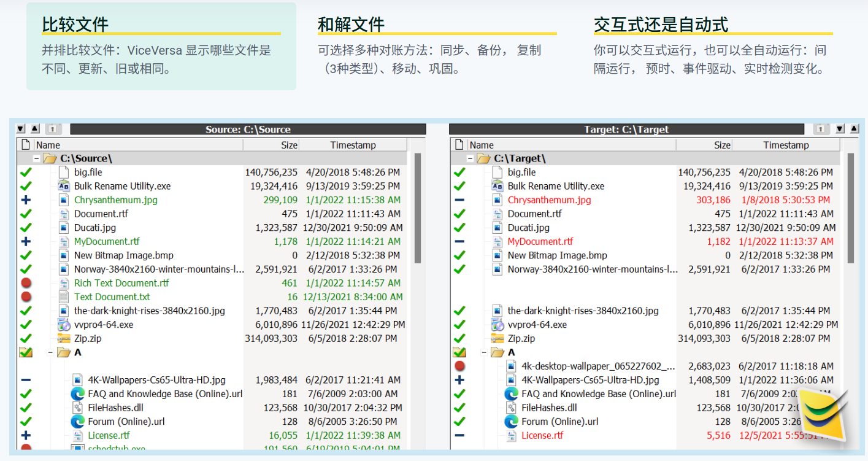This screenshot has height=461, width=868.
Task: Click the blue minus beside Chrysanthemum.jpg in Target
Action: click(459, 200)
